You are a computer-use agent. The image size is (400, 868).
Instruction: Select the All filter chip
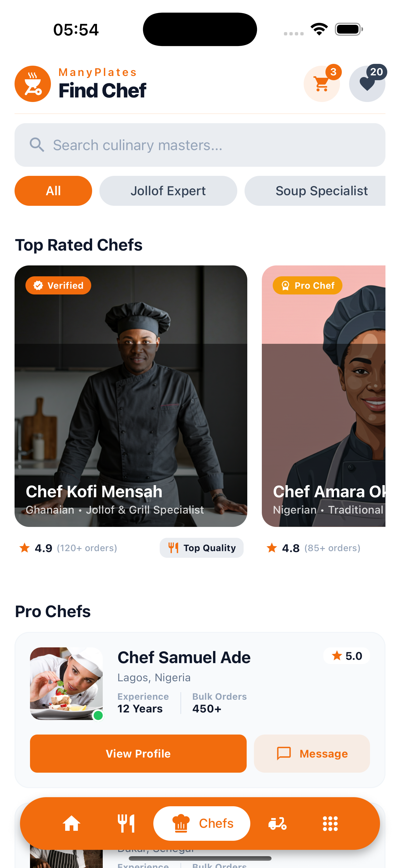(53, 191)
